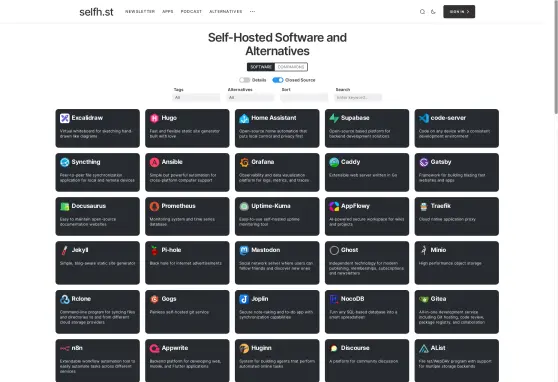
Task: Click the Syncthing icon
Action: 64,162
